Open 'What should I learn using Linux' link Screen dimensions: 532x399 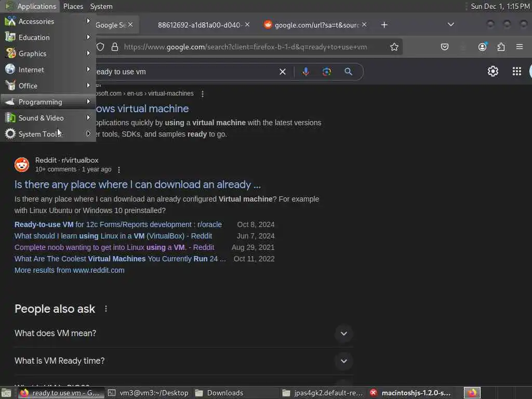pyautogui.click(x=113, y=236)
